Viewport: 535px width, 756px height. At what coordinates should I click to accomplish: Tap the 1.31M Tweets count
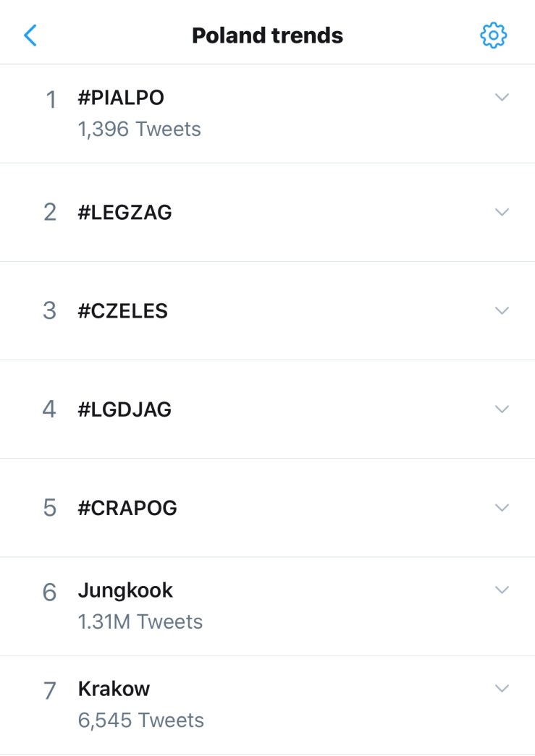[140, 622]
